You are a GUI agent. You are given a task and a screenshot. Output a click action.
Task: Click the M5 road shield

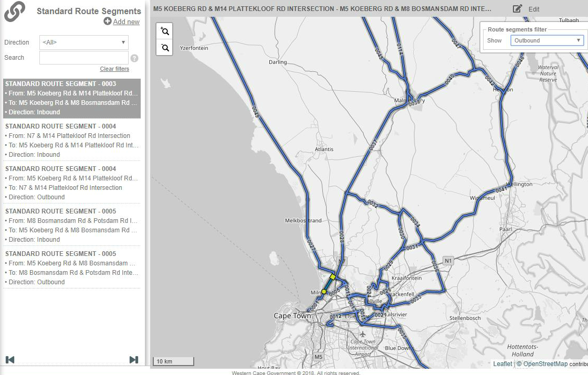[x=318, y=357]
